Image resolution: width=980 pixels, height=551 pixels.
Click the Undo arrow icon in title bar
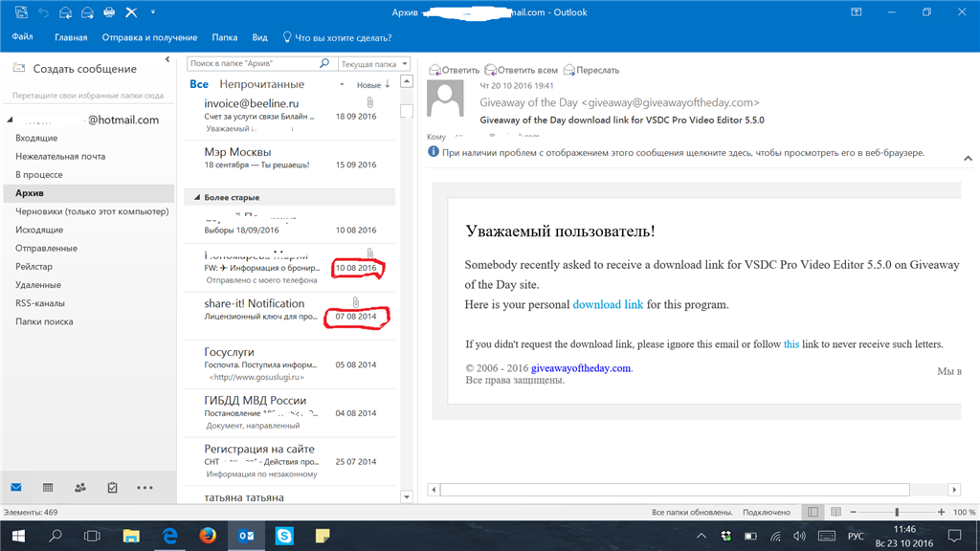[x=43, y=11]
